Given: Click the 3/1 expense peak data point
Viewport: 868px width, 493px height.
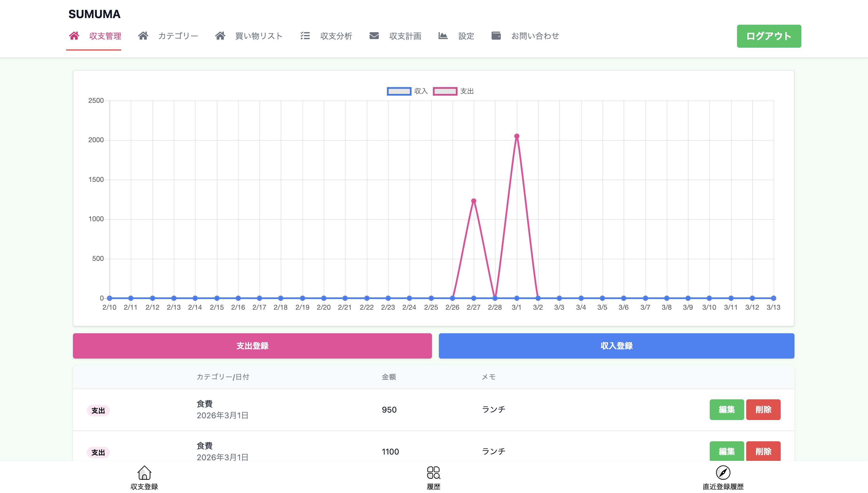Looking at the screenshot, I should [516, 136].
